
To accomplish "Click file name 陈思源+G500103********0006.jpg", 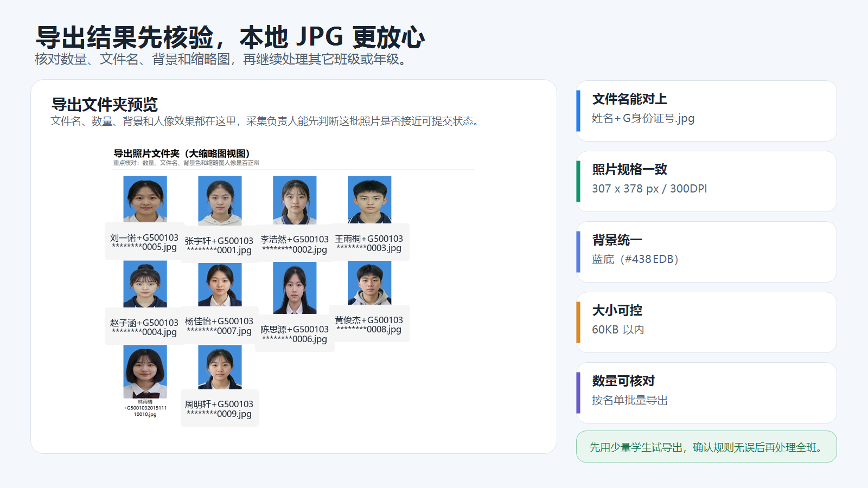I will tap(295, 334).
